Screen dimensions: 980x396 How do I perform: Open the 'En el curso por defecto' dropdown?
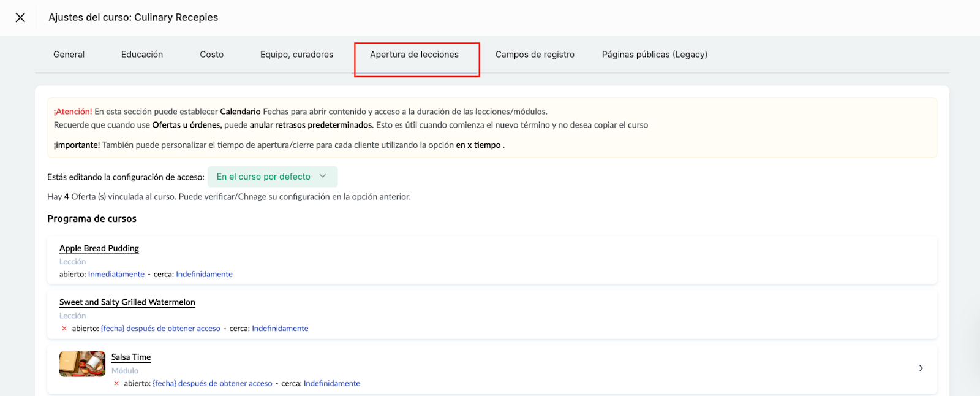[272, 177]
